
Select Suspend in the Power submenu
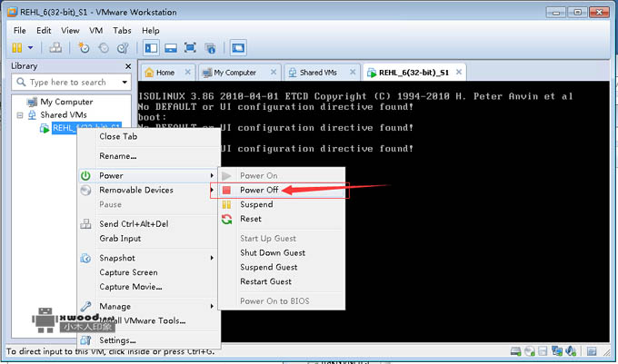282,204
